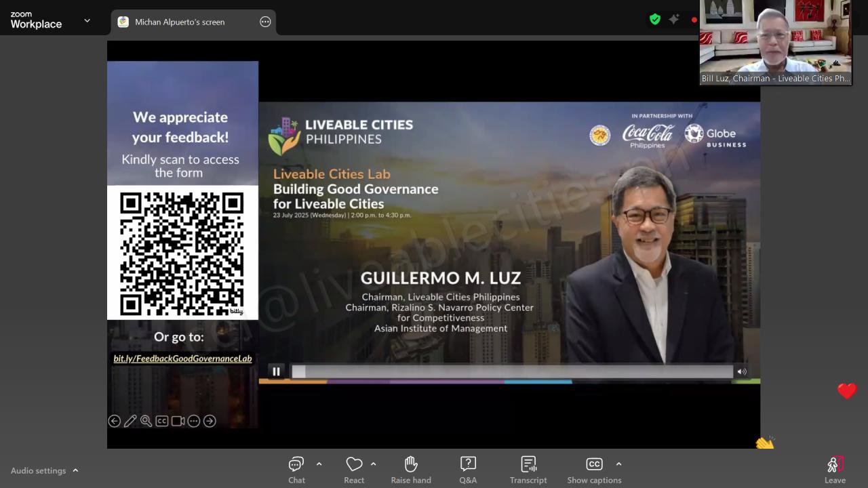Open the screen share more options button
The width and height of the screenshot is (868, 488).
click(x=265, y=22)
